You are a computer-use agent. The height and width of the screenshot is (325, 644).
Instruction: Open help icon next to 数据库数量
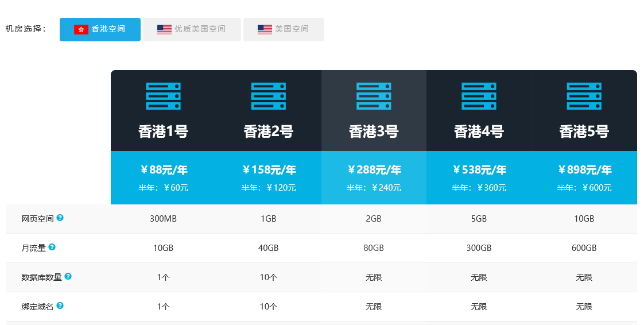(x=68, y=276)
